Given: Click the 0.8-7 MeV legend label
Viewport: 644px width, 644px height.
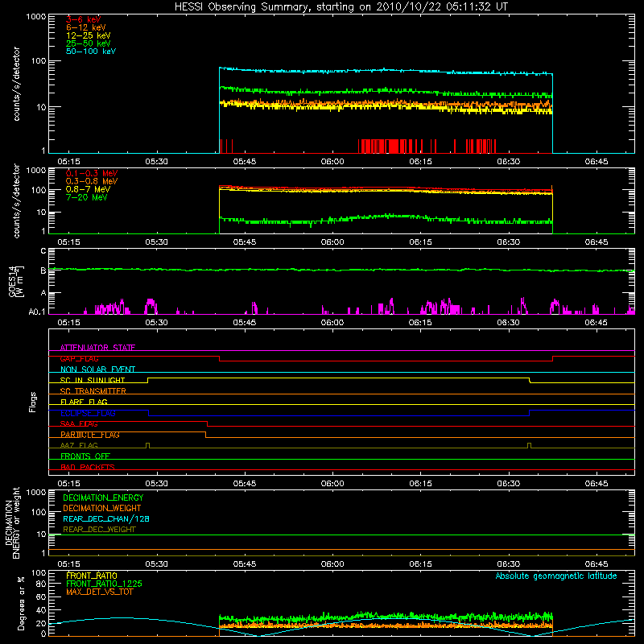Looking at the screenshot, I should [88, 189].
